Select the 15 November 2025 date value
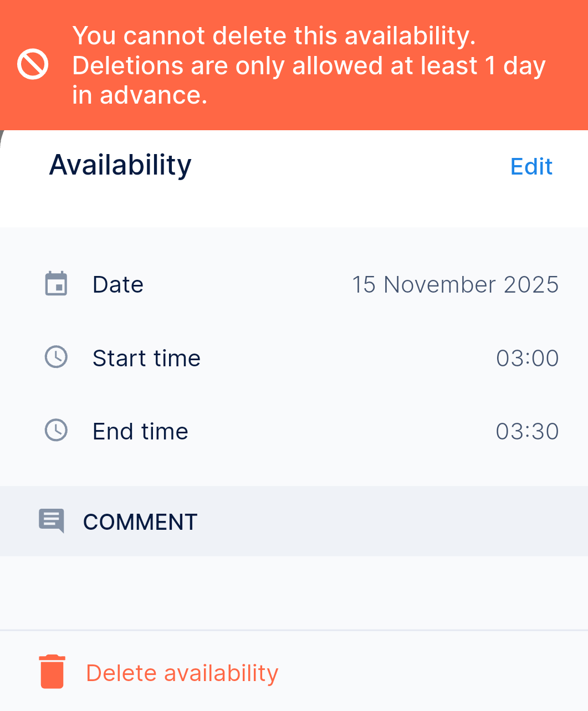 (x=455, y=284)
